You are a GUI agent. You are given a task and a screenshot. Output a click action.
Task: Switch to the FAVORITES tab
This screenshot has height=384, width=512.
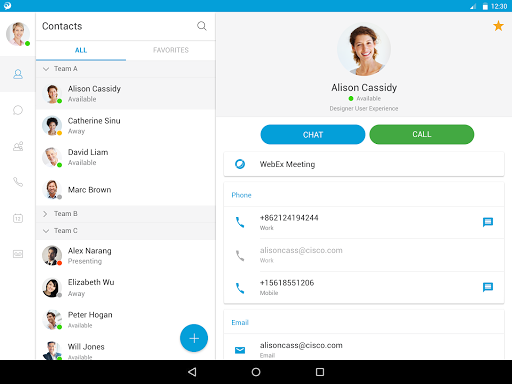pyautogui.click(x=171, y=50)
